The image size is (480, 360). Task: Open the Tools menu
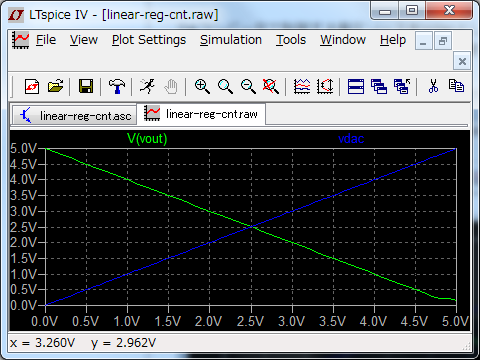[x=291, y=40]
